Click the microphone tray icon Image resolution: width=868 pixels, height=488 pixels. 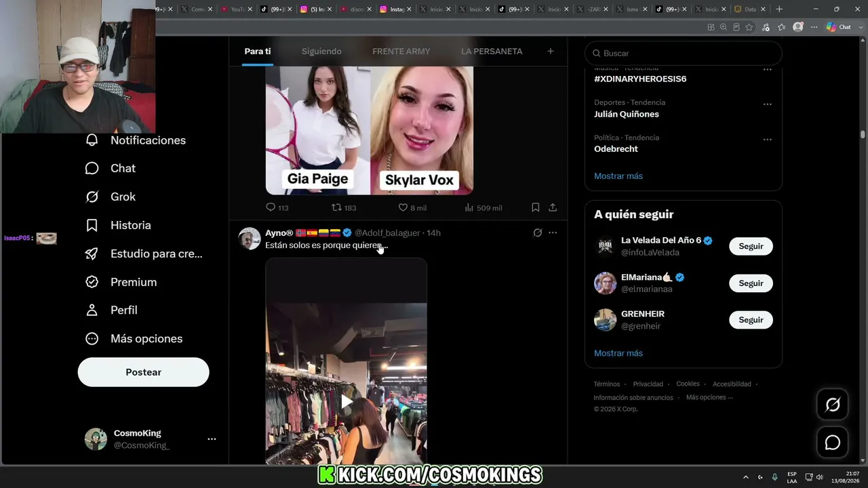pyautogui.click(x=774, y=477)
